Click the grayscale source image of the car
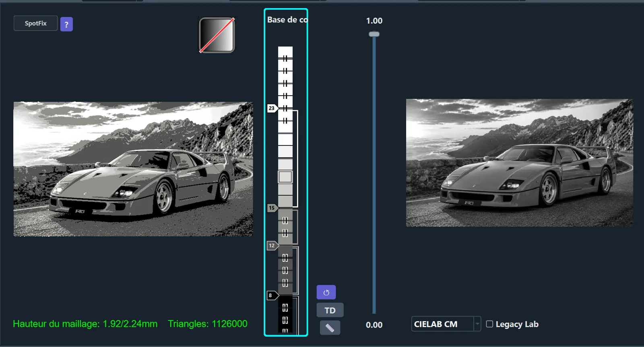644x347 pixels. point(519,163)
